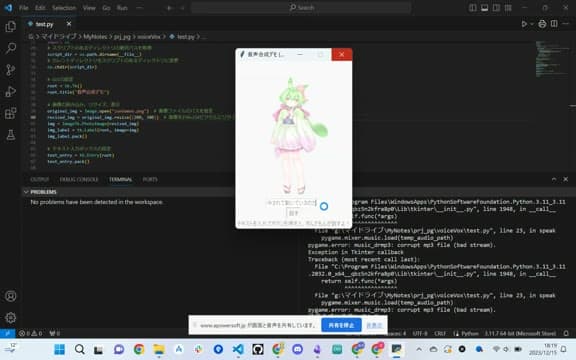This screenshot has width=576, height=360.
Task: Open Discord from the taskbar
Action: 298,349
